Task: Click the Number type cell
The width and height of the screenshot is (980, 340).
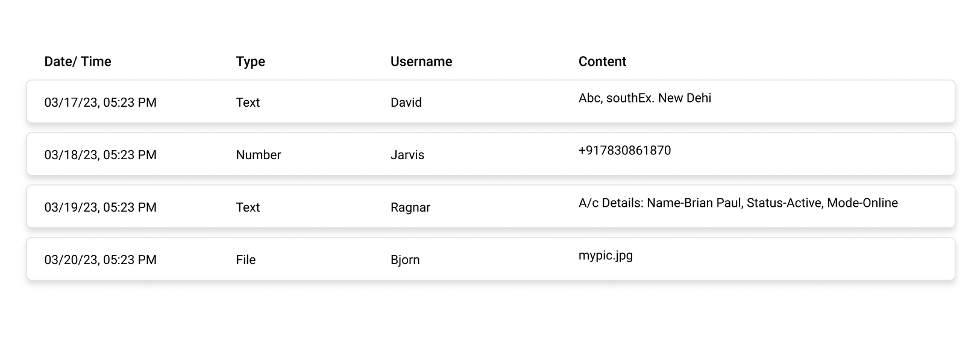Action: point(259,155)
